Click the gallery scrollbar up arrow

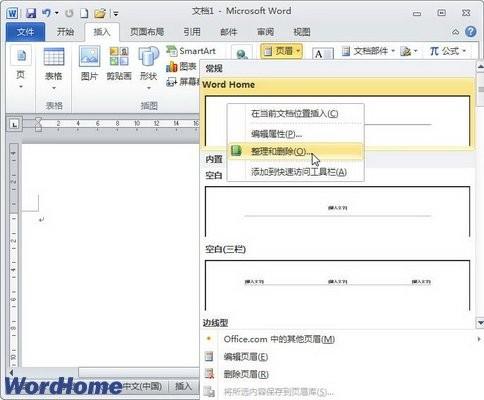(480, 67)
